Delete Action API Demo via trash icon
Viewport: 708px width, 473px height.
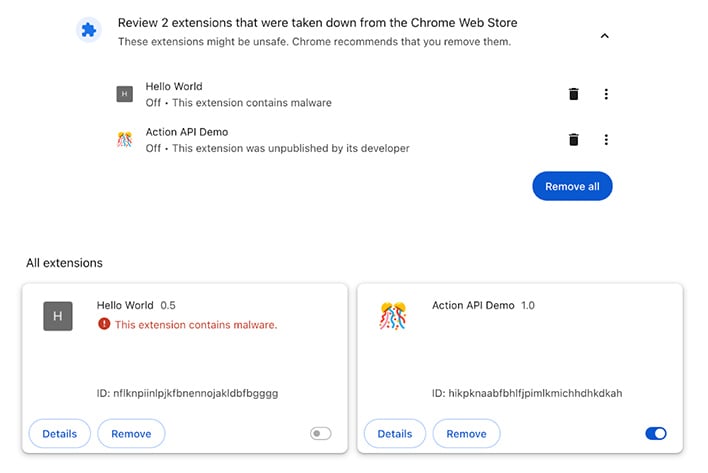click(x=573, y=139)
